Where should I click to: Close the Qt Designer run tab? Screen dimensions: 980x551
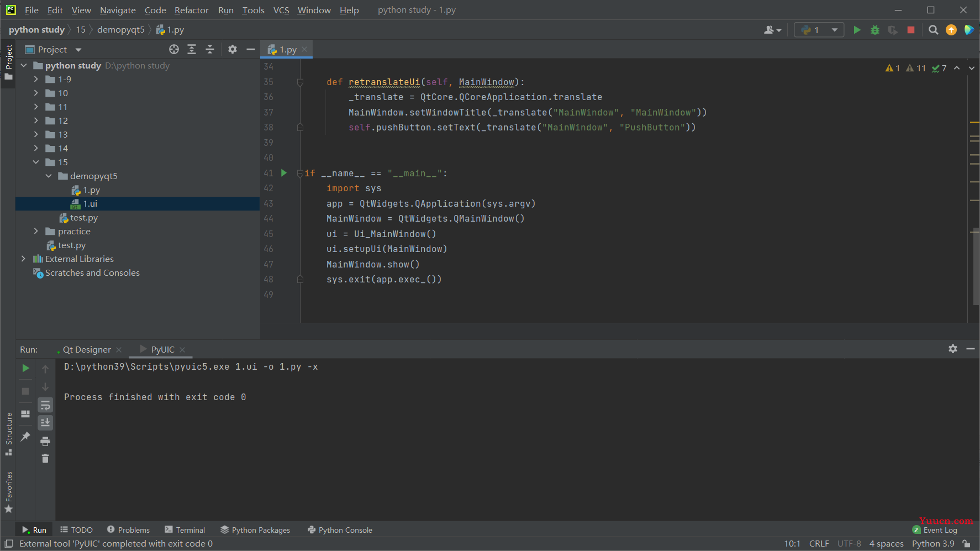[119, 350]
